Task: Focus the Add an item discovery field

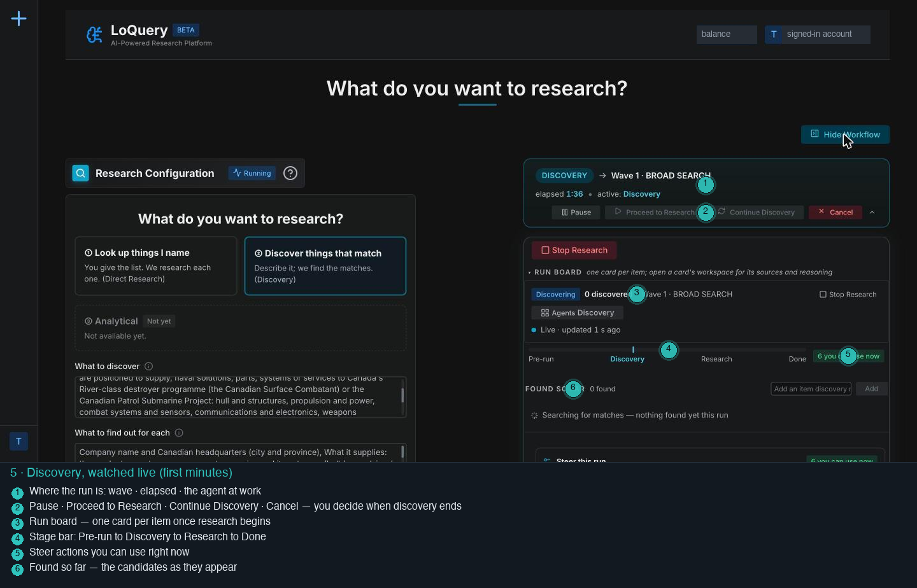Action: (811, 389)
